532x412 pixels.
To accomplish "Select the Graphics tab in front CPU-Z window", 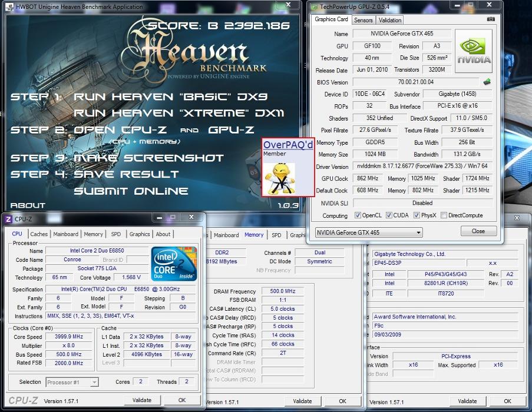I will click(140, 234).
